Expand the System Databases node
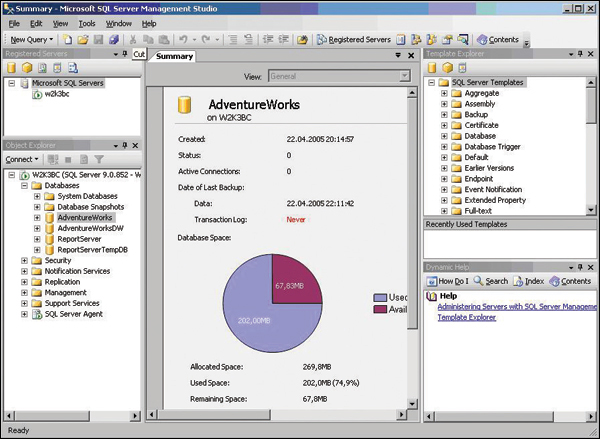Viewport: 600px width, 439px height. click(x=37, y=196)
